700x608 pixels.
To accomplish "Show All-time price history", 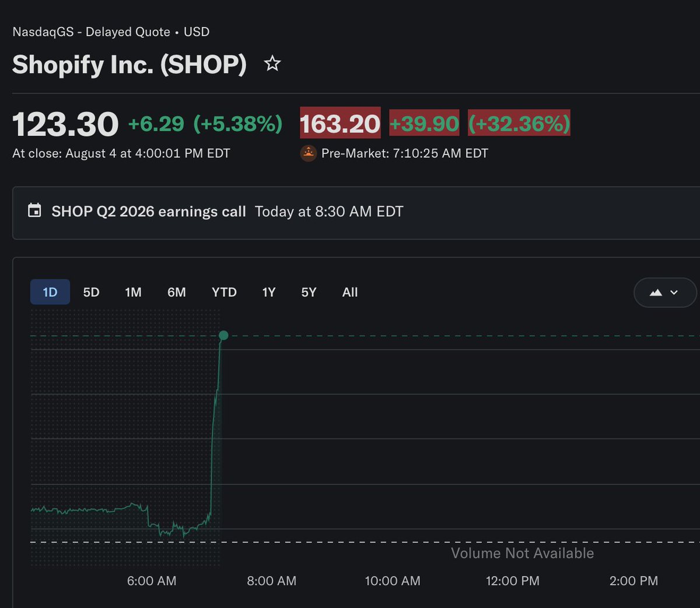I will [350, 292].
